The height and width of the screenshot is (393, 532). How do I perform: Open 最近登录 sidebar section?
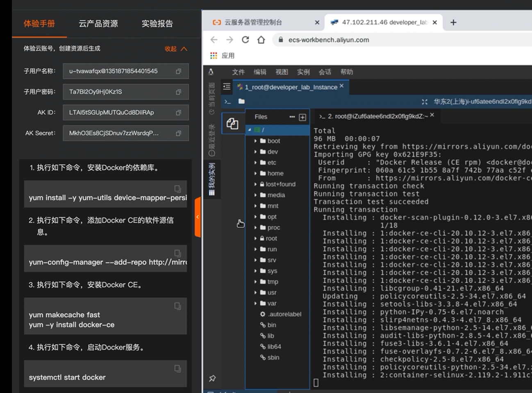(x=212, y=140)
